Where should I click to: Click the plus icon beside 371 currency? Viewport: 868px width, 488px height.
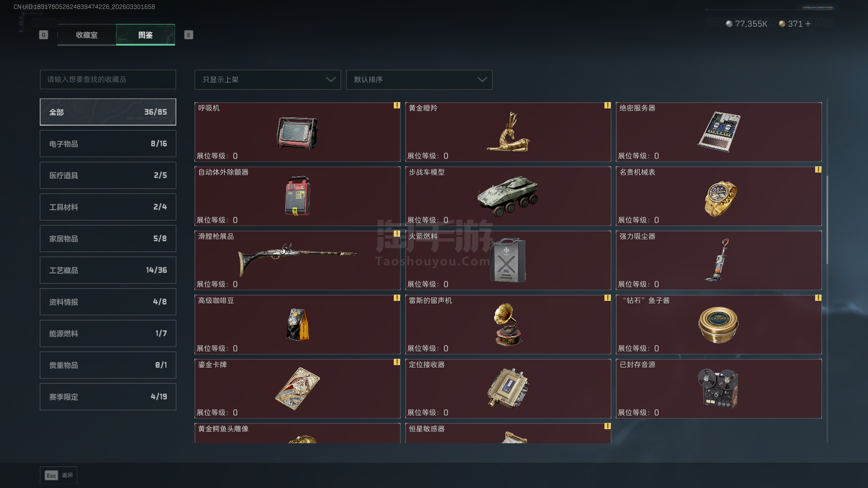tap(808, 24)
